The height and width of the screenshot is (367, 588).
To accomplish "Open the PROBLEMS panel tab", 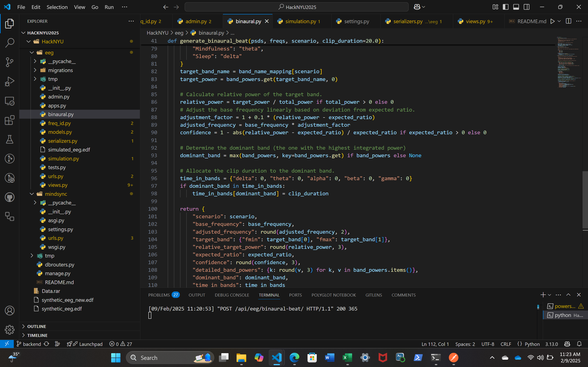I will click(x=159, y=295).
